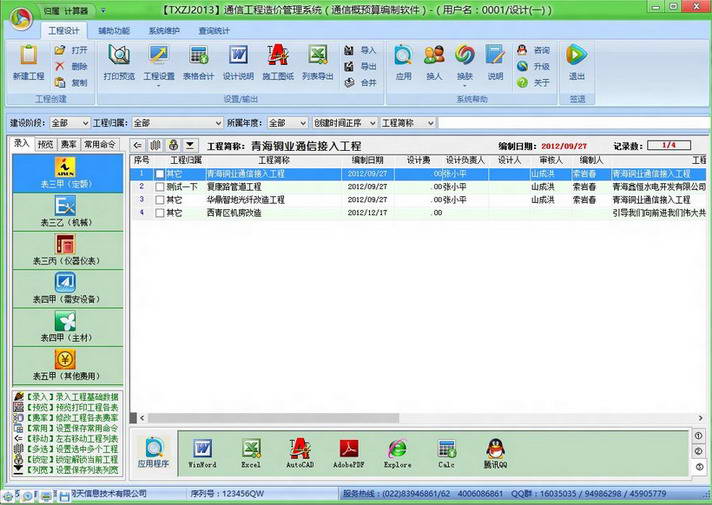This screenshot has width=712, height=505.
Task: Open a project with 打开 icon
Action: point(60,50)
